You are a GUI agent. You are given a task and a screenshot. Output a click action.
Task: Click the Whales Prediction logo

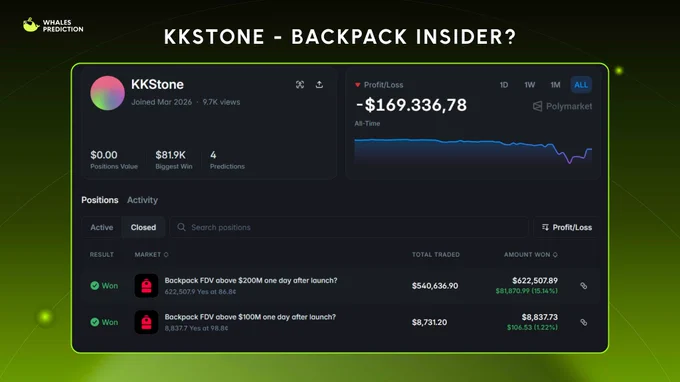(53, 25)
